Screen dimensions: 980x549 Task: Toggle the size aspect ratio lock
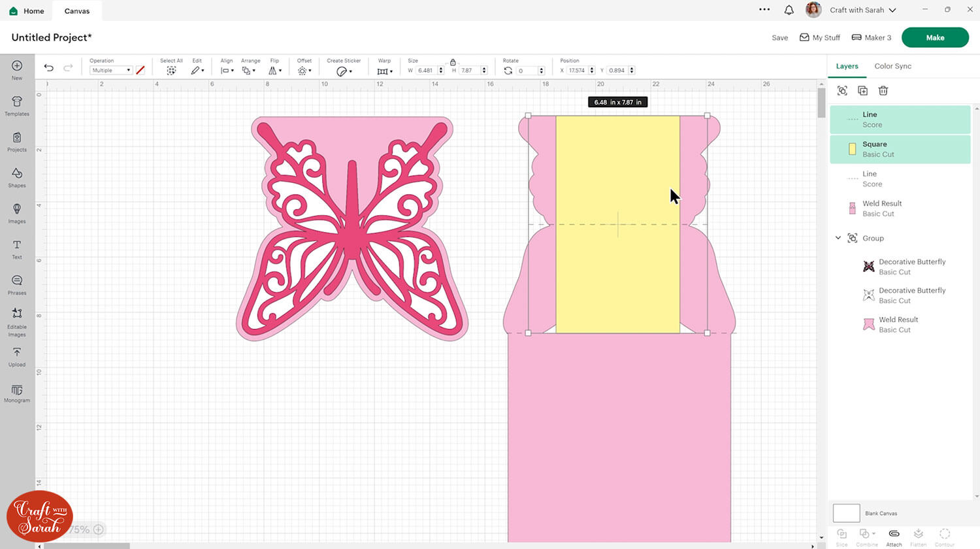[x=453, y=62]
